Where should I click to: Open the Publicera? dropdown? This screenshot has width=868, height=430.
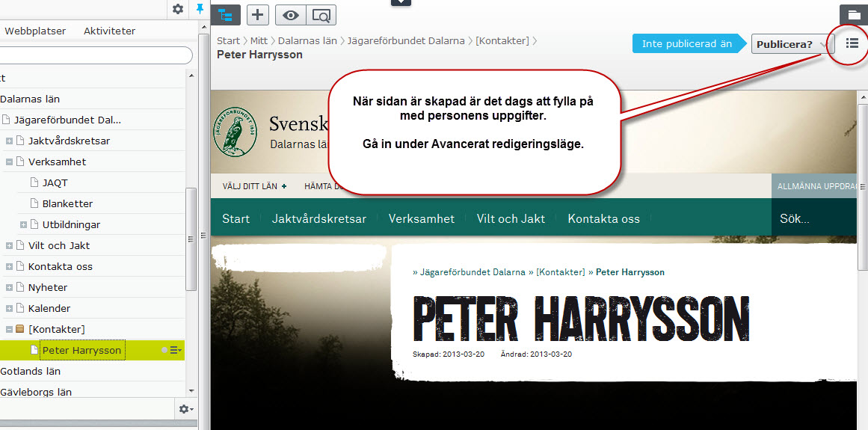click(x=792, y=44)
